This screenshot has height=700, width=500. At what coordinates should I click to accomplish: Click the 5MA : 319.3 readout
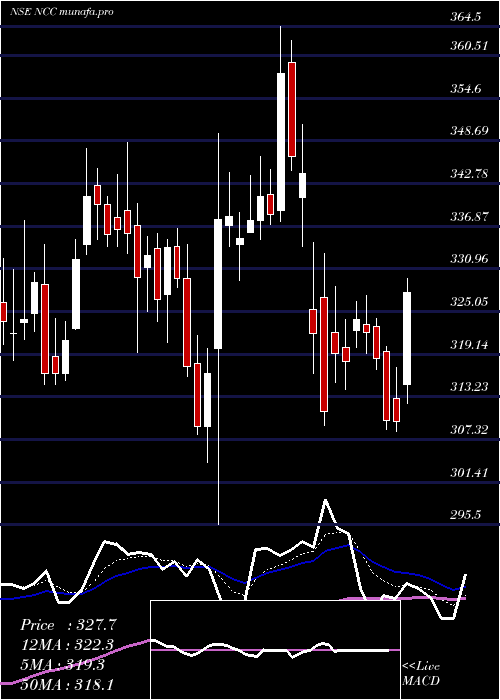point(62,665)
